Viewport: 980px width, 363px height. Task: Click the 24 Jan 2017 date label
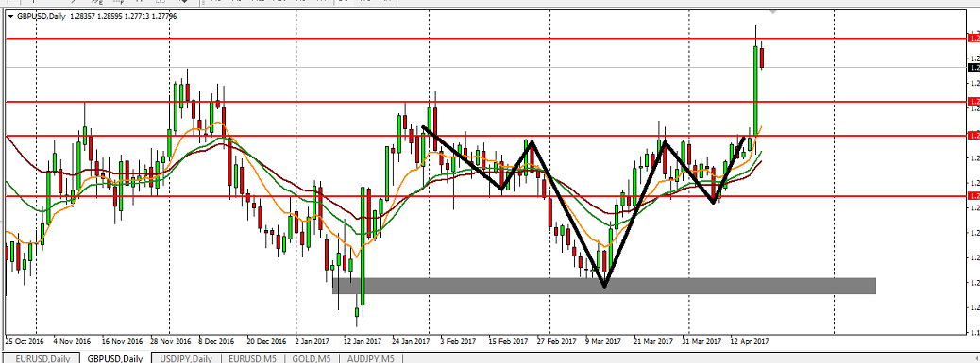pos(412,342)
